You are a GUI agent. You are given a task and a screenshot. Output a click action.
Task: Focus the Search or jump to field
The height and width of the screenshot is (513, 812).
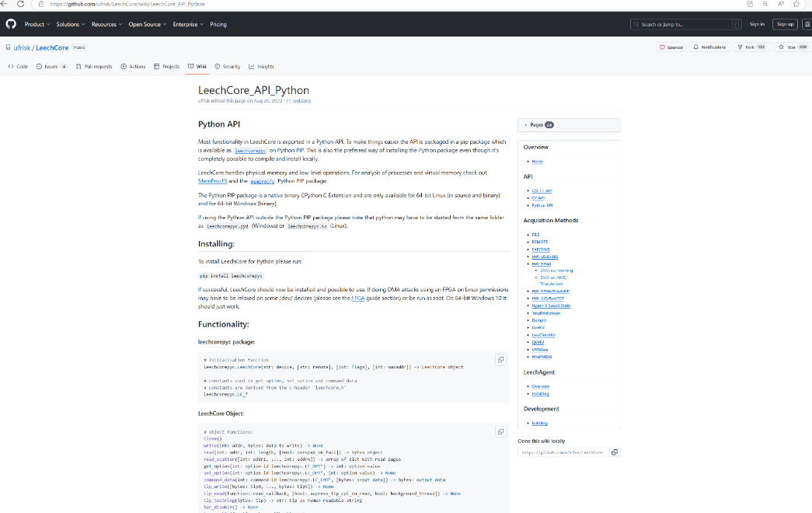[685, 24]
